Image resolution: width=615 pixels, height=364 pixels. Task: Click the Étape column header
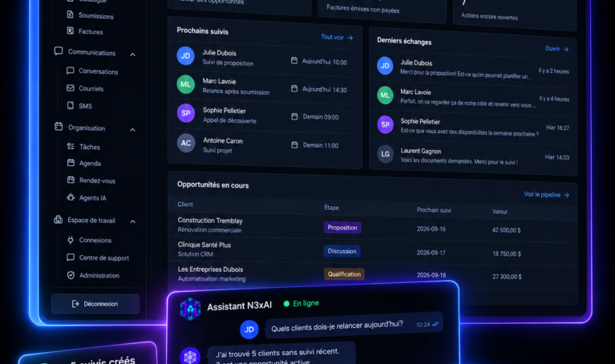tap(331, 208)
